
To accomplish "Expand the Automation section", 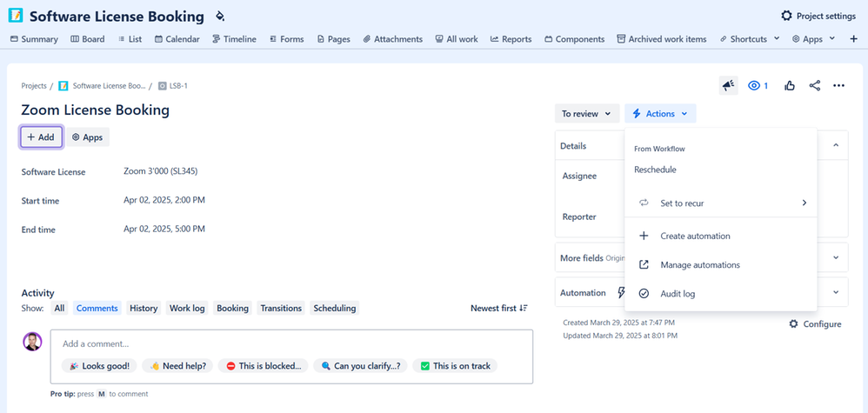I will (836, 292).
